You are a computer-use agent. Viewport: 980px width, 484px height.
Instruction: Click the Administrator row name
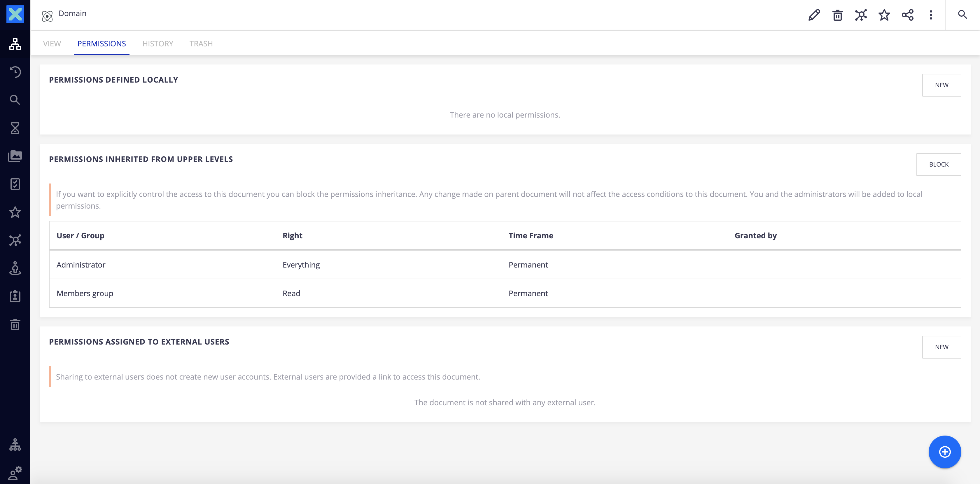pos(81,265)
